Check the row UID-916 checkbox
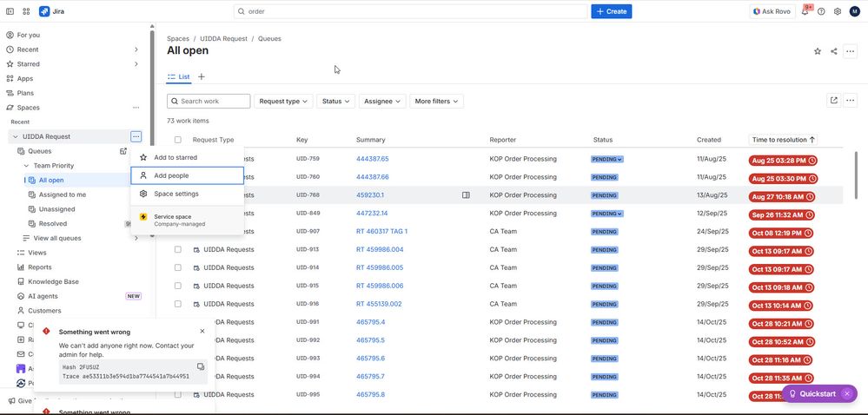 [x=178, y=304]
